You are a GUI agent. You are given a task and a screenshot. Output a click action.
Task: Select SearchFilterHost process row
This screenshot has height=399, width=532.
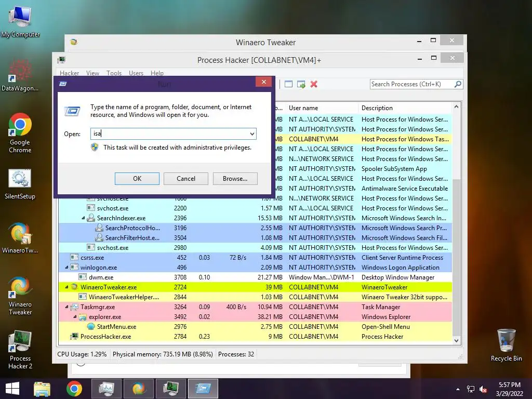coord(255,238)
